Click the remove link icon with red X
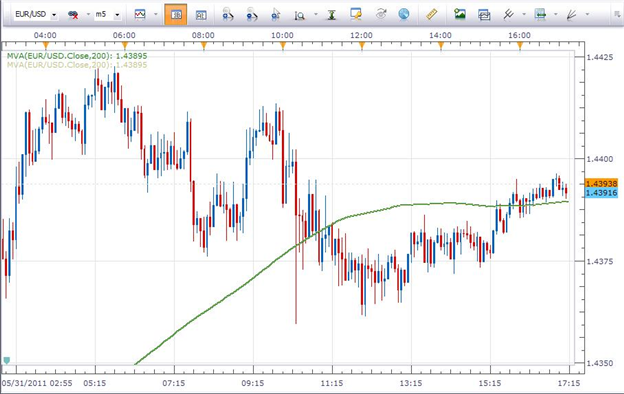Screen dimensions: 624x394 (73, 15)
